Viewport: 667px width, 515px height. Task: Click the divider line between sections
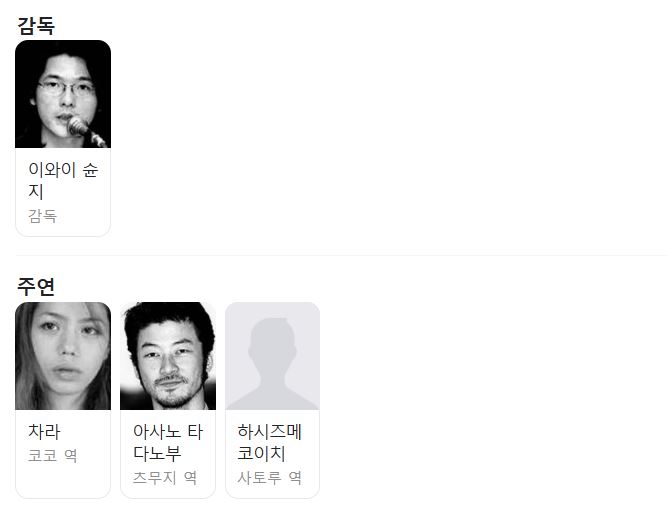(x=341, y=256)
